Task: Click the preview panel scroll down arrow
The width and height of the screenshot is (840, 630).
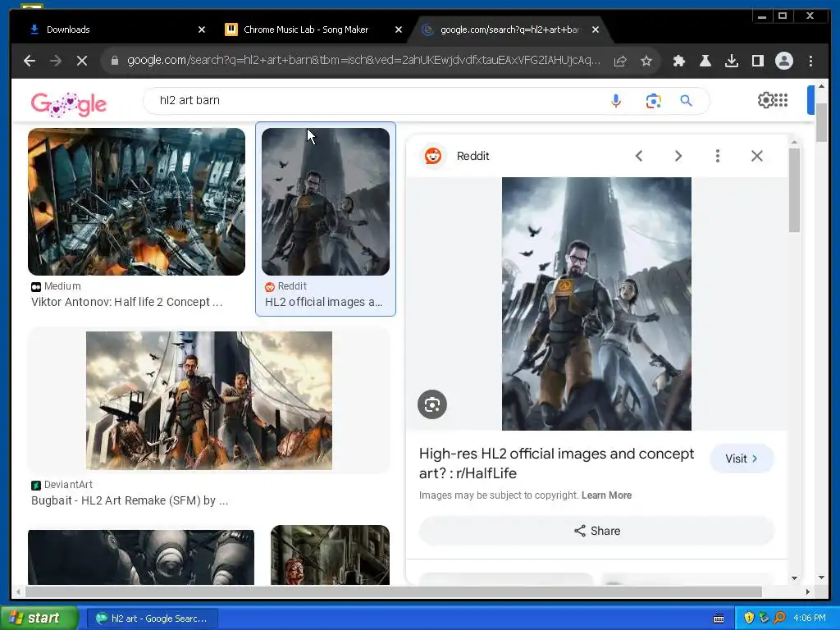Action: (794, 578)
